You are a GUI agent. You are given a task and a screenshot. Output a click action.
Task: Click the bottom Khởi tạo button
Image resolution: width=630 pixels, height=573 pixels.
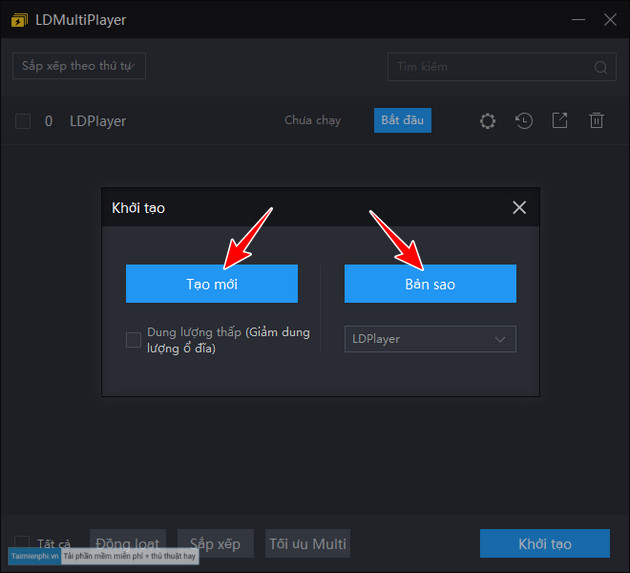click(x=545, y=544)
